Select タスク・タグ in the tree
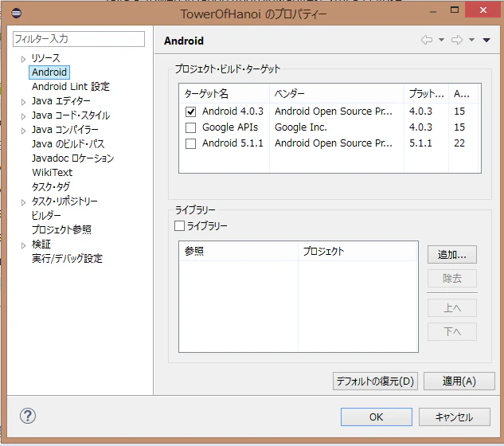Viewport: 504px width, 446px height. point(51,187)
